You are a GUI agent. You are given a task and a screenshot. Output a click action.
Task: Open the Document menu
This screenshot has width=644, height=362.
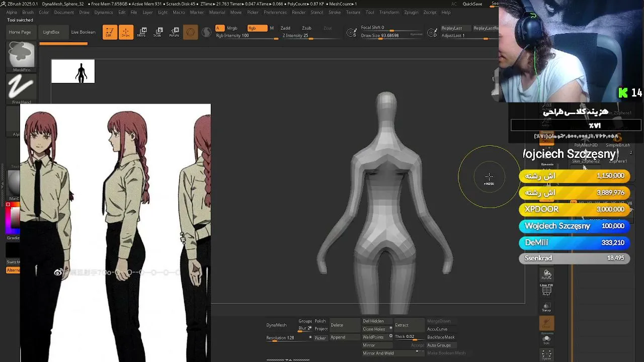click(x=64, y=12)
